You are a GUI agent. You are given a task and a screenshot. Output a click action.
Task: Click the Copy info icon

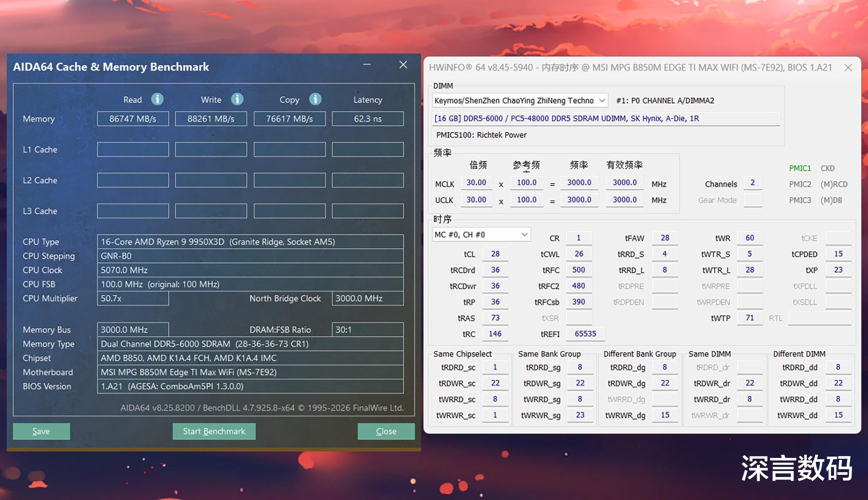(315, 99)
